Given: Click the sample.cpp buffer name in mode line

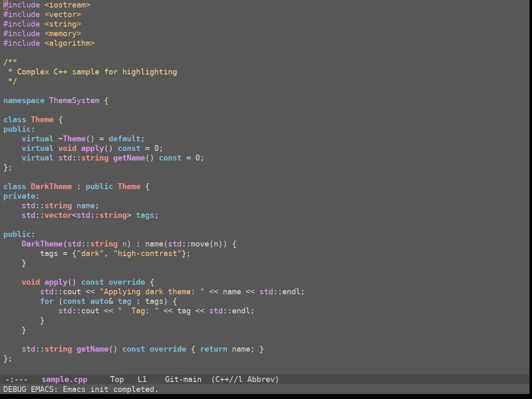Looking at the screenshot, I should click(64, 379).
